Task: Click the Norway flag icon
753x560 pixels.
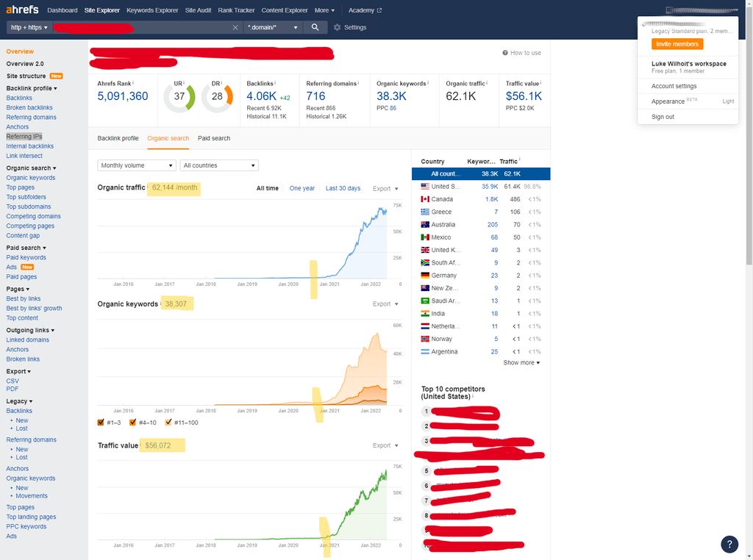Action: pos(425,339)
